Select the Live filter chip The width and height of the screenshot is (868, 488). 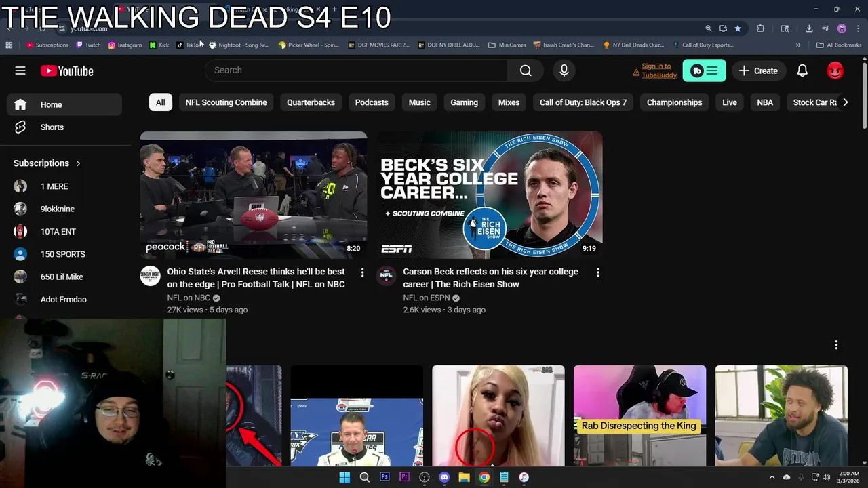[x=730, y=102]
